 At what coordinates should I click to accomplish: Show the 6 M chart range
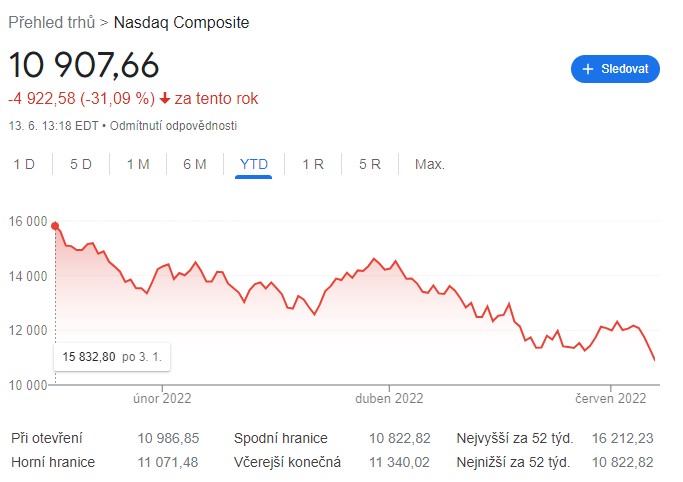(195, 164)
